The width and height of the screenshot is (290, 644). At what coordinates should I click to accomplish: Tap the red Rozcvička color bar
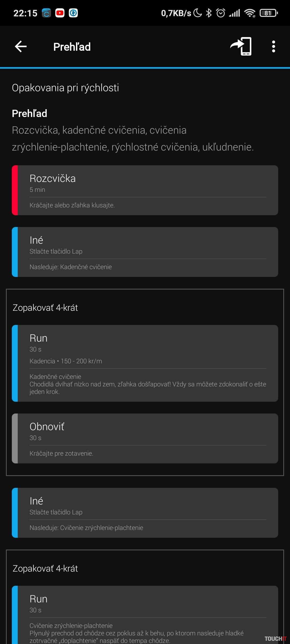point(15,190)
